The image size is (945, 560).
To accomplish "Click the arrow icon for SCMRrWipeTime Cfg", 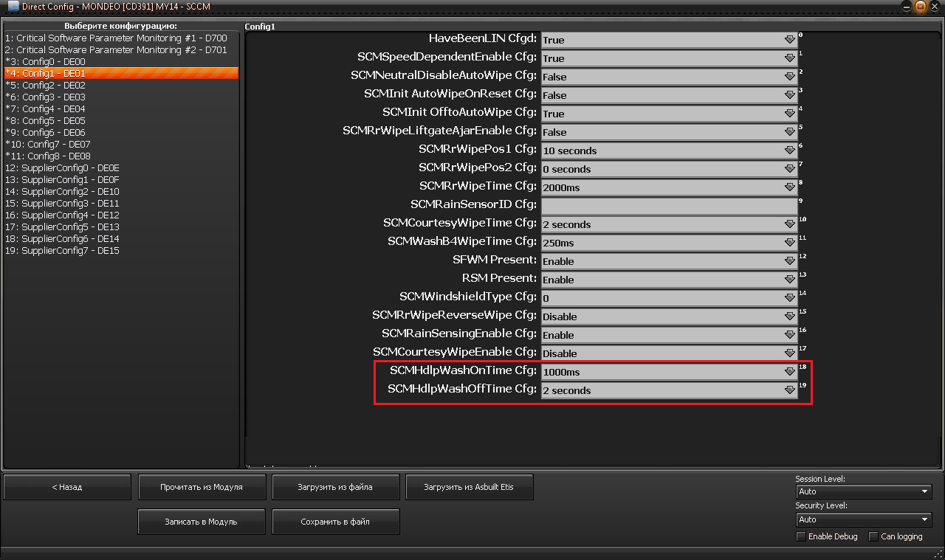I will pyautogui.click(x=789, y=187).
